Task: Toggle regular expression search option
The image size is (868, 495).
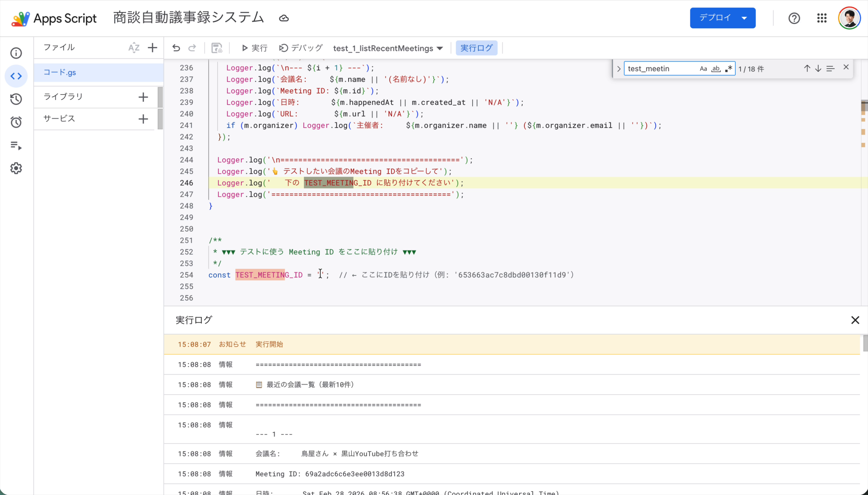Action: (x=728, y=69)
